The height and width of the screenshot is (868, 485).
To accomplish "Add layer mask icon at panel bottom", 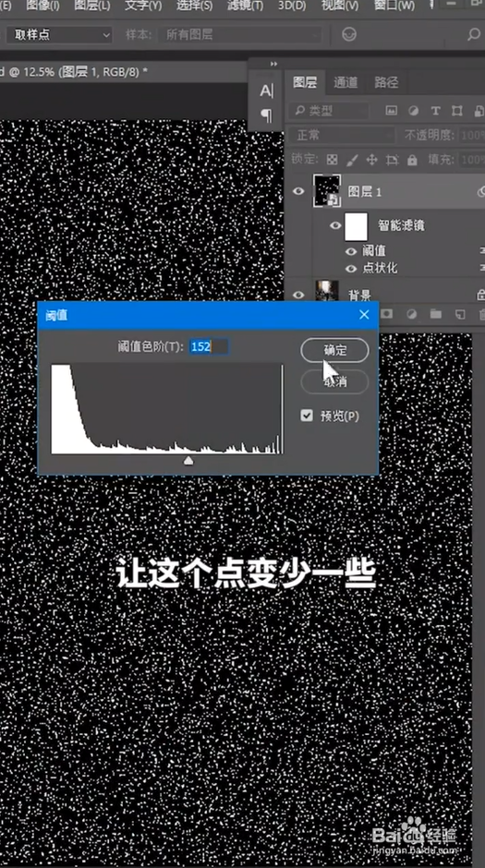I will (386, 314).
